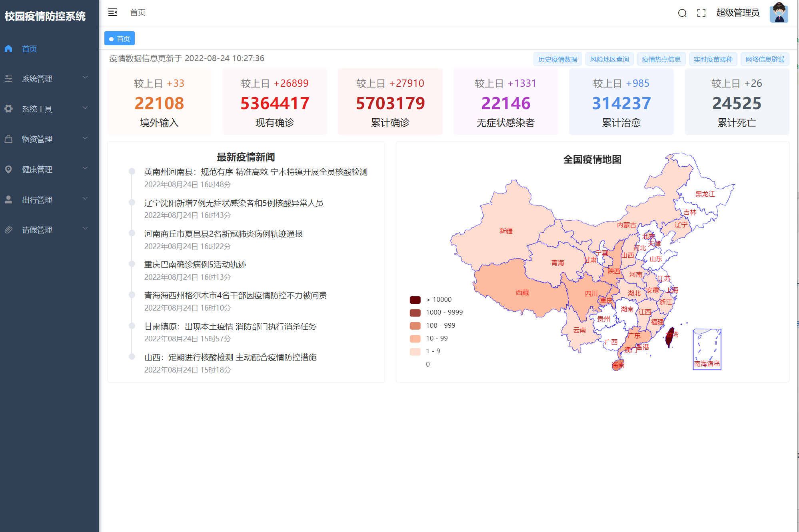
Task: Click the 10 - 99 legend color swatch
Action: (x=415, y=339)
